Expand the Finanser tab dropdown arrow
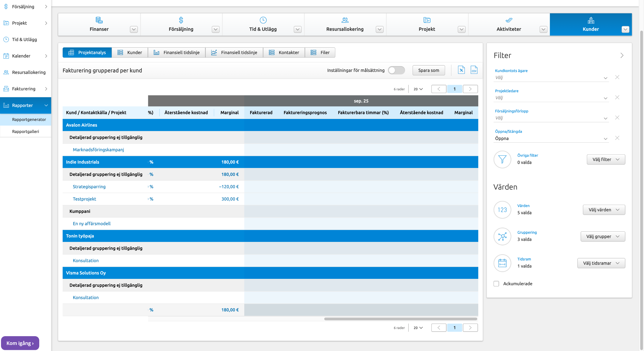Image resolution: width=644 pixels, height=351 pixels. [x=134, y=29]
